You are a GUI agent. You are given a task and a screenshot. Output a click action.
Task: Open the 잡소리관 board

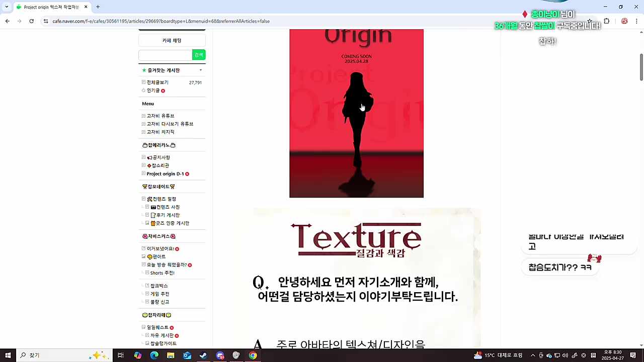[x=158, y=165]
